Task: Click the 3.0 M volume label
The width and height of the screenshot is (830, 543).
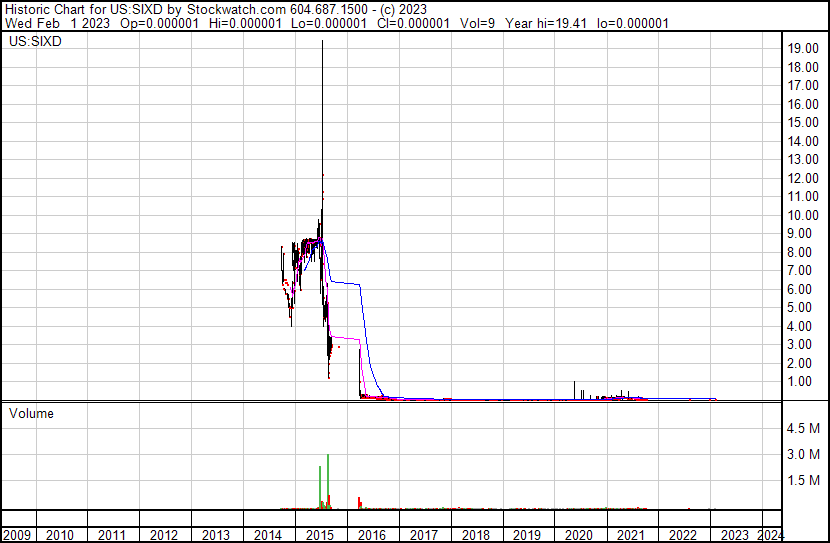Action: tap(803, 455)
